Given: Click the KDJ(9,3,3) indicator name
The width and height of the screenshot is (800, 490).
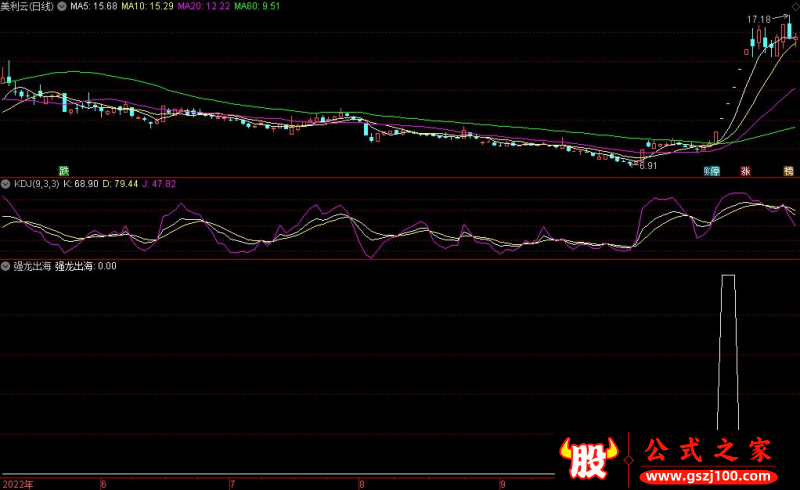Looking at the screenshot, I should coord(36,184).
